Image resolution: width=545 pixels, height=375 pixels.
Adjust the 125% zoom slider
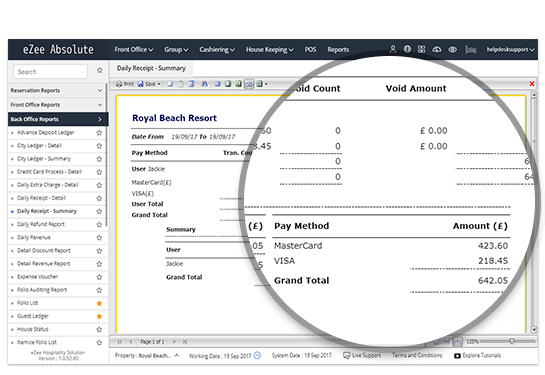[512, 342]
